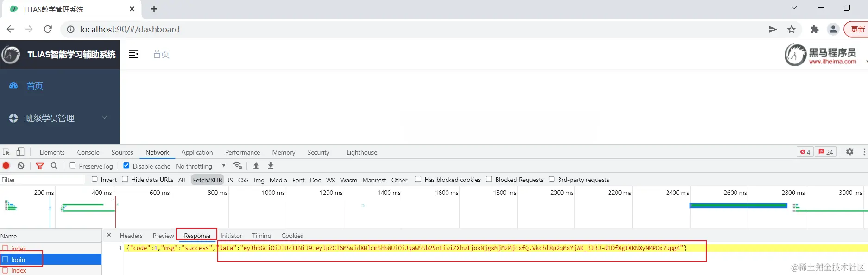Image resolution: width=868 pixels, height=275 pixels.
Task: Check Hide data URLs checkbox
Action: coord(125,179)
